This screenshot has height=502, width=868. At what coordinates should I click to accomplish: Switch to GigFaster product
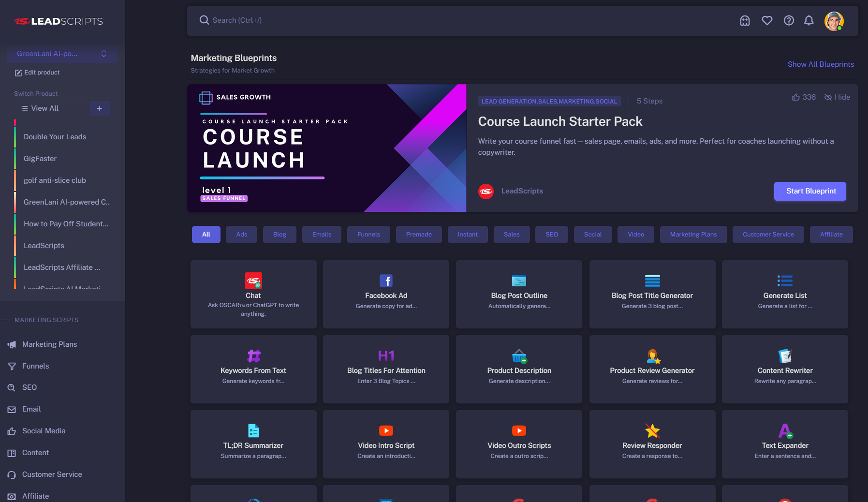(x=63, y=159)
